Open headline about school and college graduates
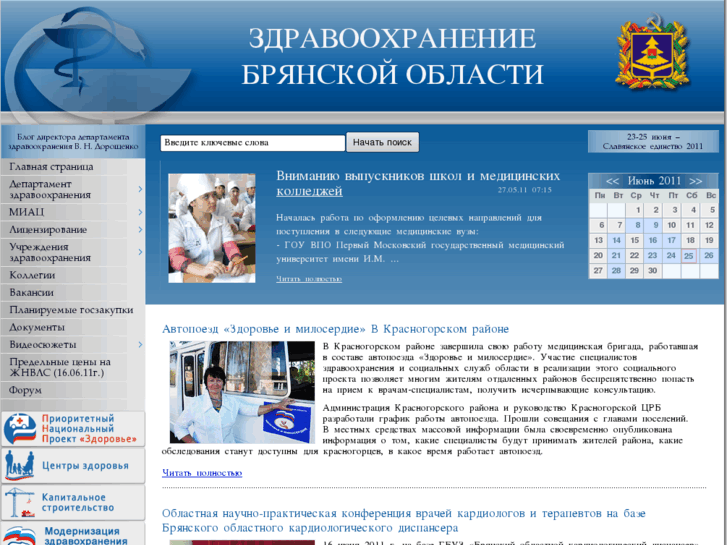Image resolution: width=727 pixels, height=545 pixels. [x=418, y=183]
